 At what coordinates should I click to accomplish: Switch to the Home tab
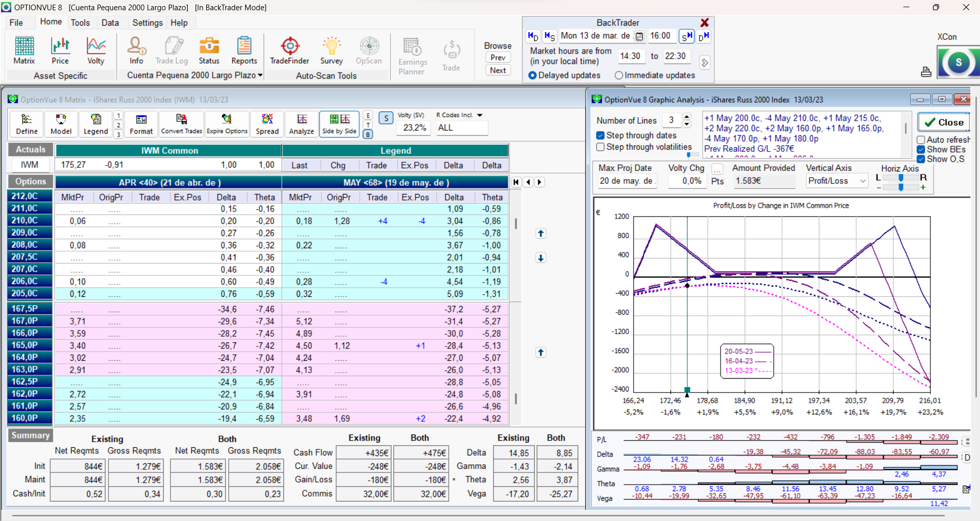coord(51,21)
